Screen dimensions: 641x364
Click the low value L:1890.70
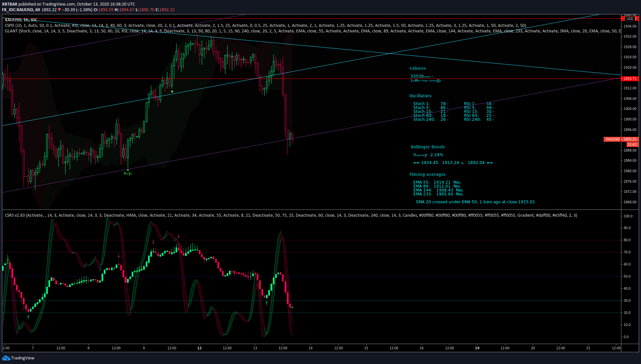(145, 10)
